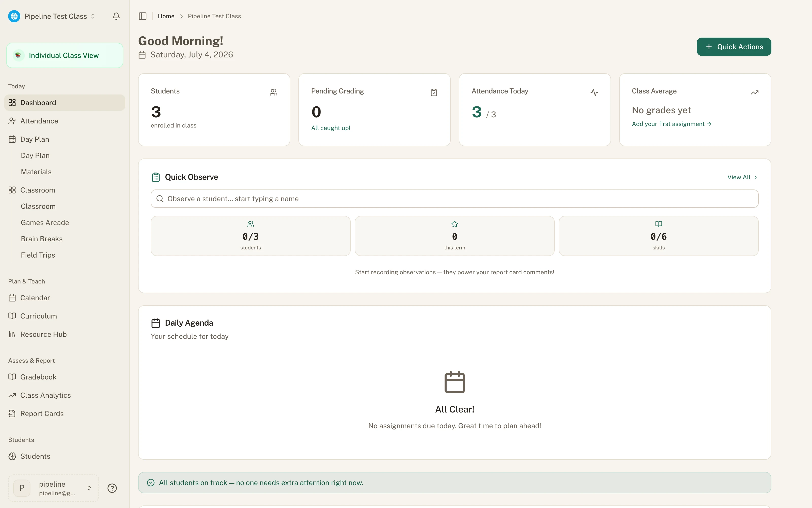
Task: Open Games Arcade in the sidebar
Action: [45, 223]
